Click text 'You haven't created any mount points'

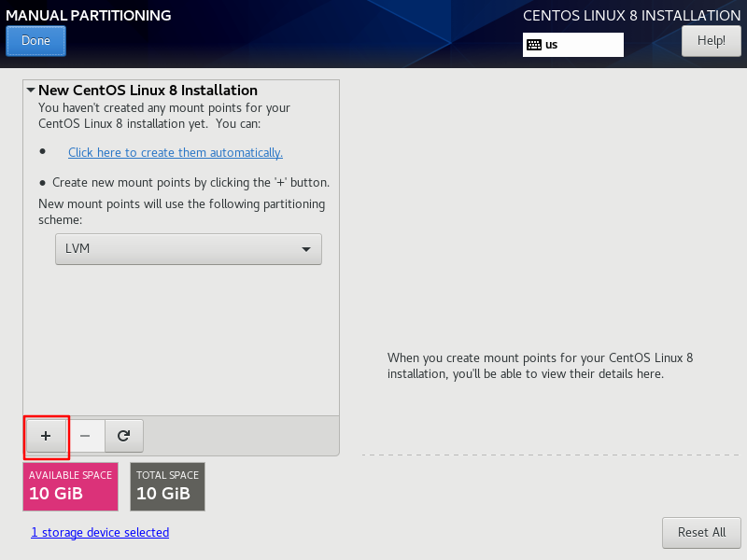(x=146, y=108)
